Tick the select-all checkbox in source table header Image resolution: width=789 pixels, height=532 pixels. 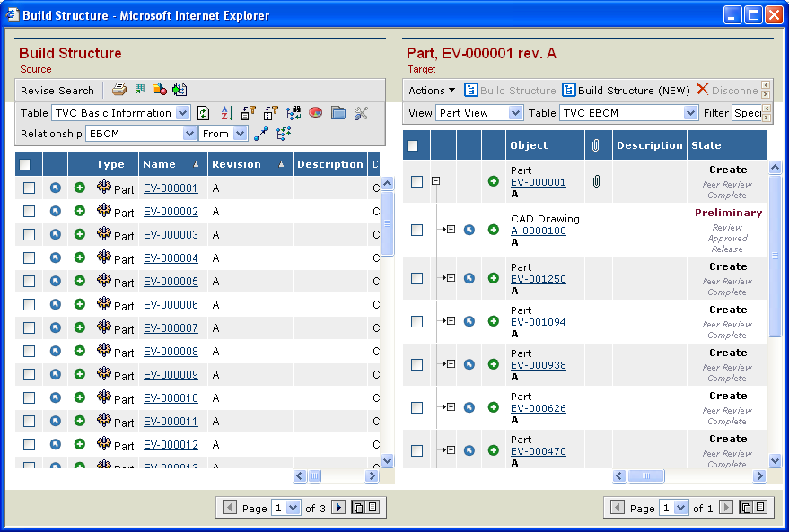(x=25, y=164)
